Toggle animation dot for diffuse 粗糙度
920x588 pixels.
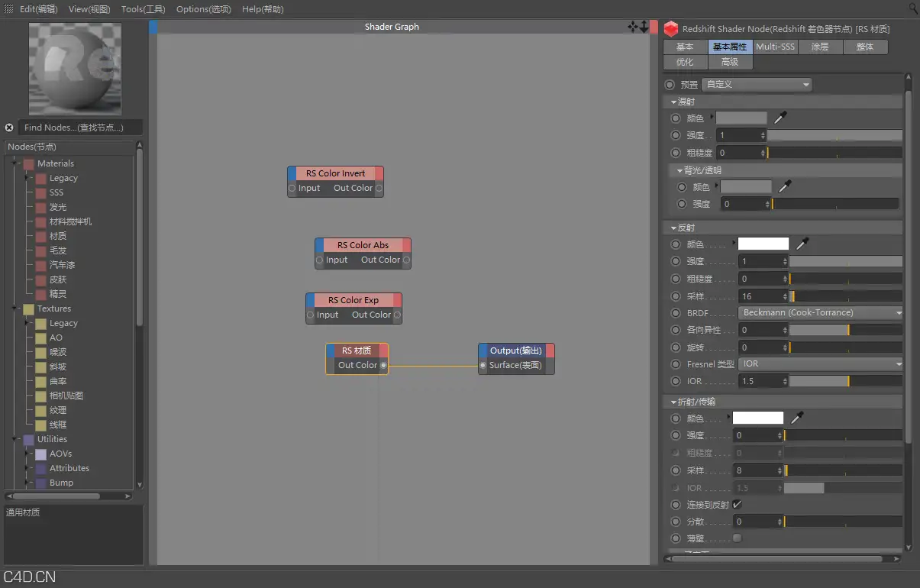(676, 153)
